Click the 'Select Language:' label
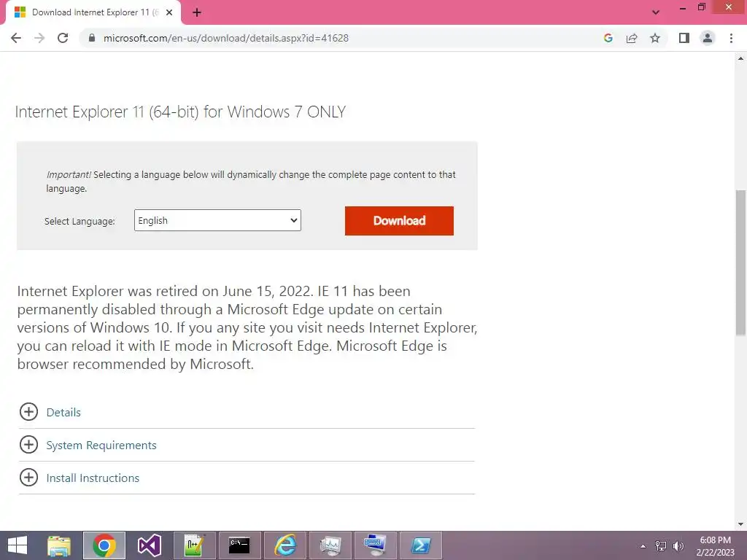This screenshot has height=560, width=747. click(x=80, y=222)
